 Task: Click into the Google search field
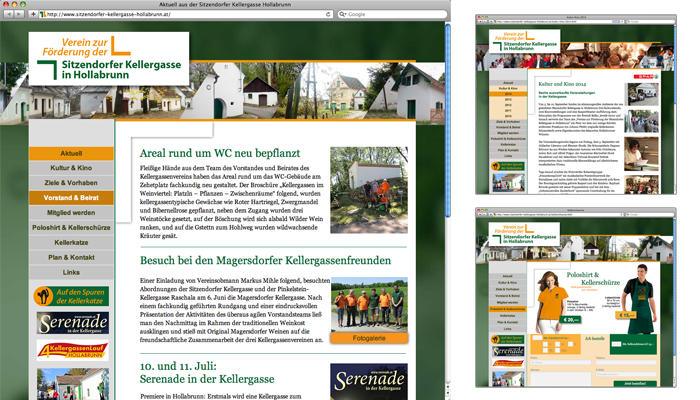click(392, 14)
